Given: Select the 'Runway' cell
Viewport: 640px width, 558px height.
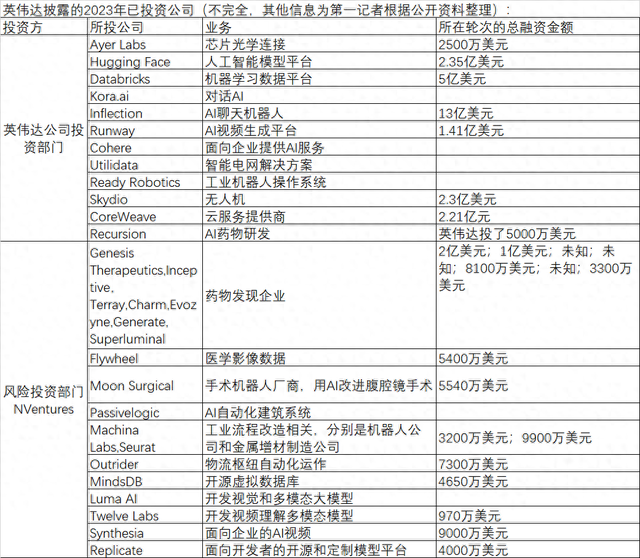Looking at the screenshot, I should click(145, 130).
